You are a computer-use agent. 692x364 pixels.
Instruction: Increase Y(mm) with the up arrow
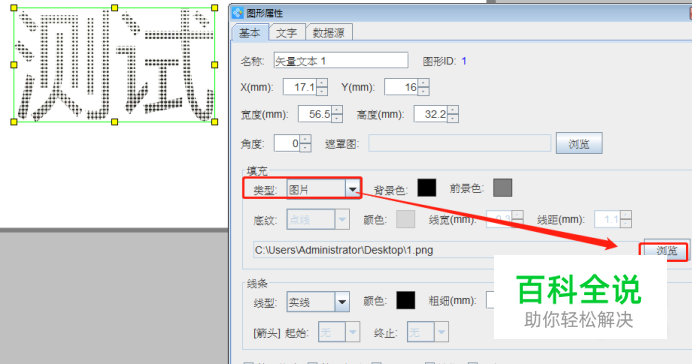423,83
